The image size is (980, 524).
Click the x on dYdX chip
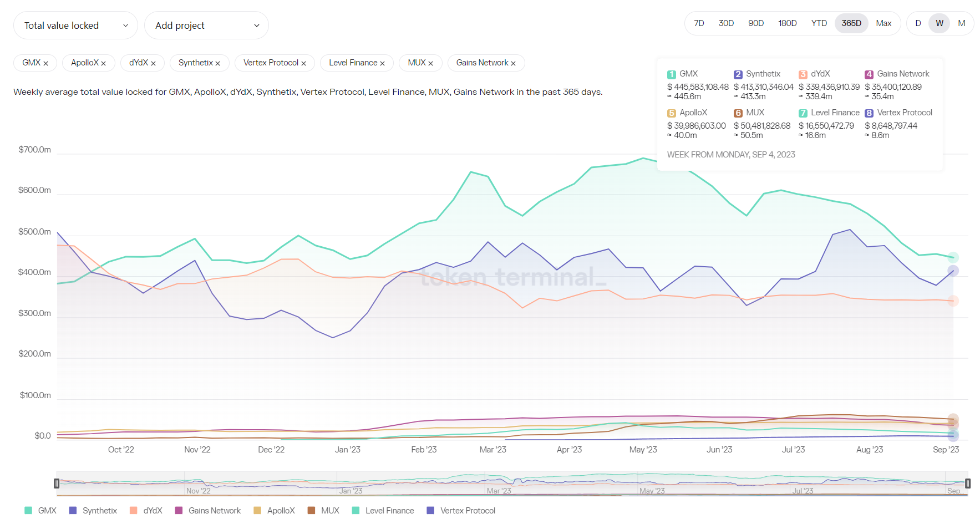coord(153,64)
